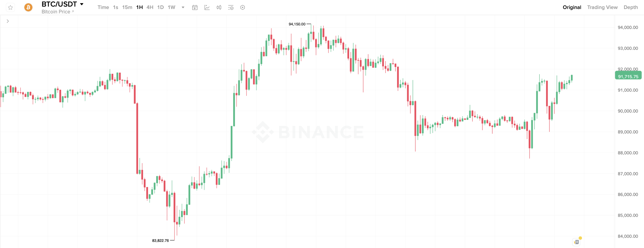The image size is (644, 248).
Task: Open the Bitcoin Price link
Action: (57, 12)
